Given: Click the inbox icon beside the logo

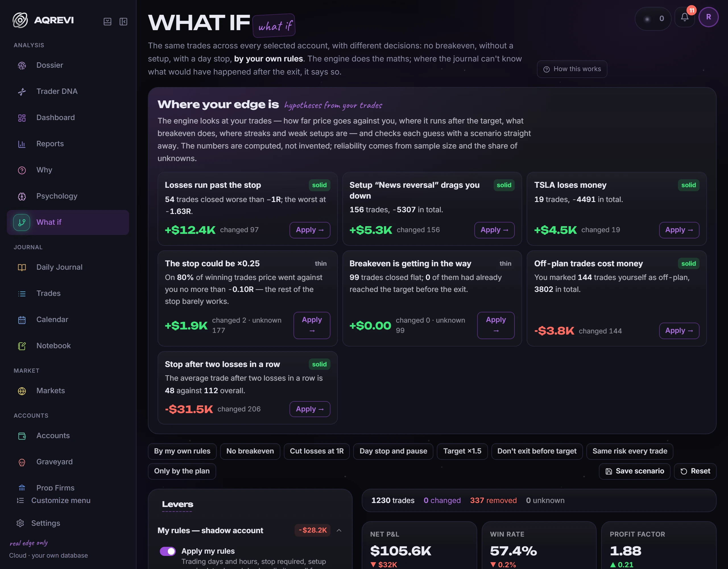Looking at the screenshot, I should click(107, 22).
